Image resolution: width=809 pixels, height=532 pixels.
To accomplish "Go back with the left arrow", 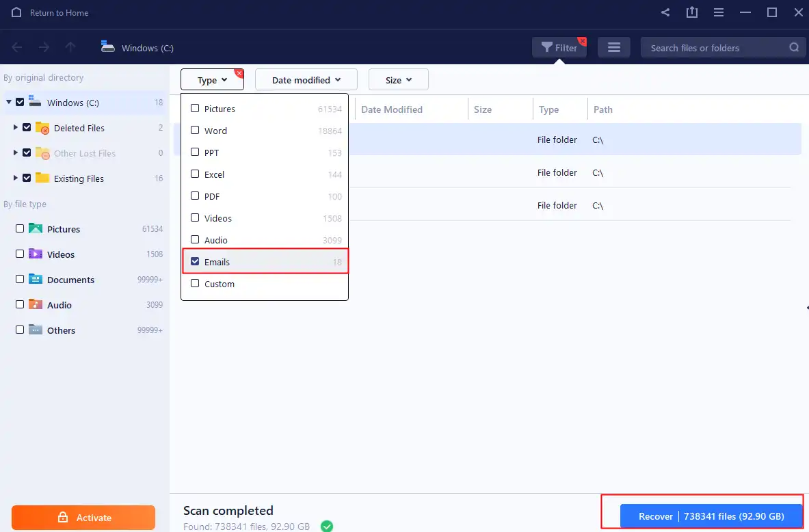I will (17, 47).
